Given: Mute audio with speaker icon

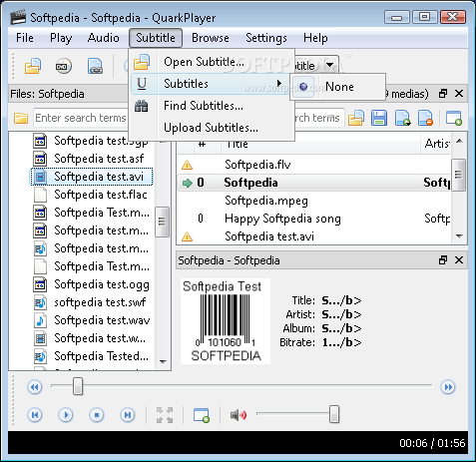Looking at the screenshot, I should (x=238, y=415).
